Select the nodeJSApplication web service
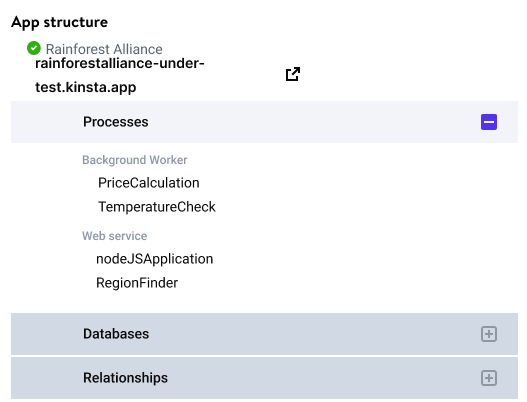Viewport: 527px width, 402px height. 155,259
